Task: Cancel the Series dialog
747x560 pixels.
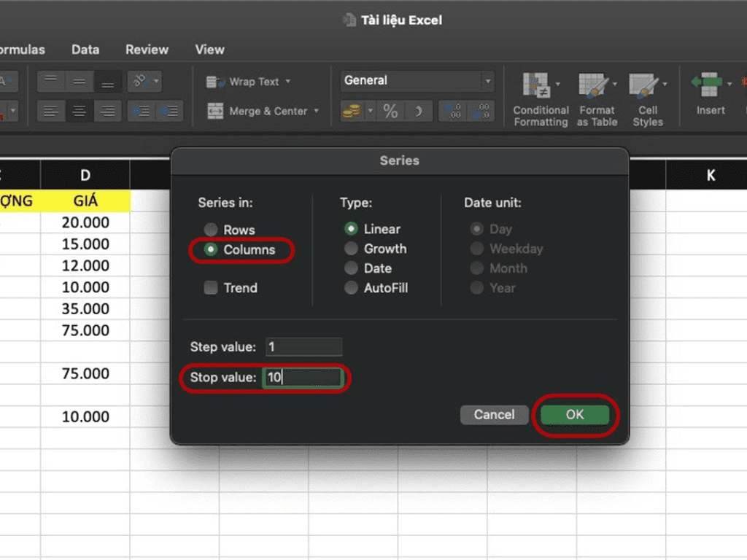Action: point(494,415)
